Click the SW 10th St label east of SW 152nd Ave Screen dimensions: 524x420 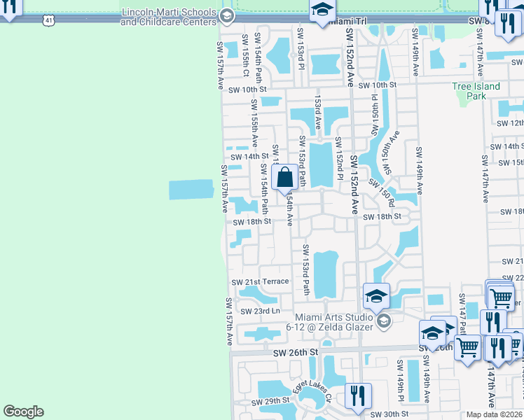[378, 85]
